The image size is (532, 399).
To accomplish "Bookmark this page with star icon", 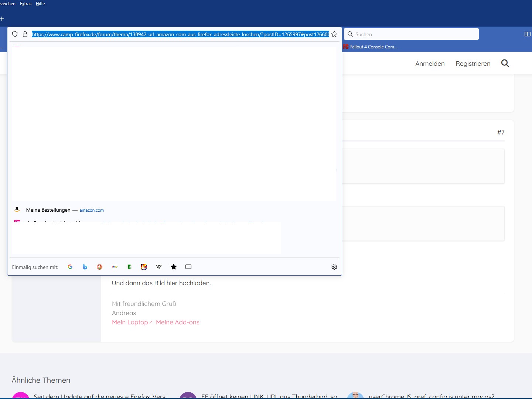I will coord(334,34).
